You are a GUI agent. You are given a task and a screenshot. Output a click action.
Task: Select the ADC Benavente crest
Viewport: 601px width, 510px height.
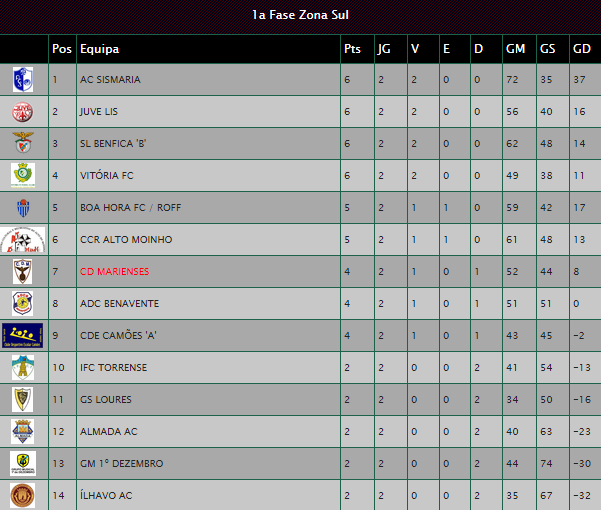[23, 303]
